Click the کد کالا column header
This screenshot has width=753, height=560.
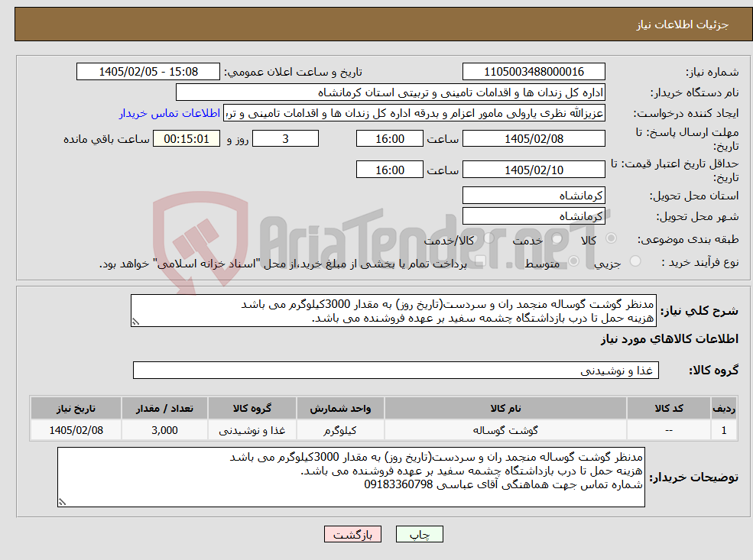pyautogui.click(x=668, y=409)
